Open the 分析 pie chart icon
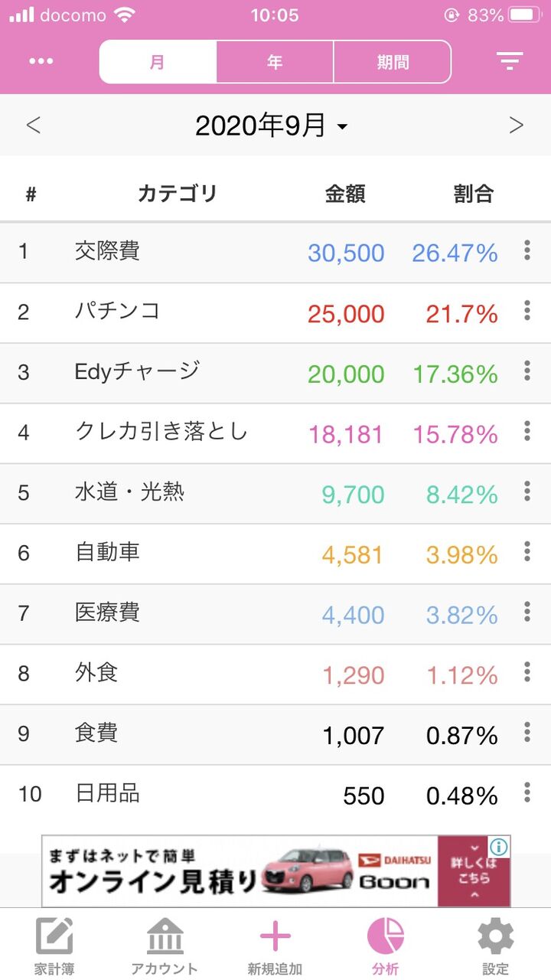Screen dimensions: 551x980 pyautogui.click(x=386, y=937)
